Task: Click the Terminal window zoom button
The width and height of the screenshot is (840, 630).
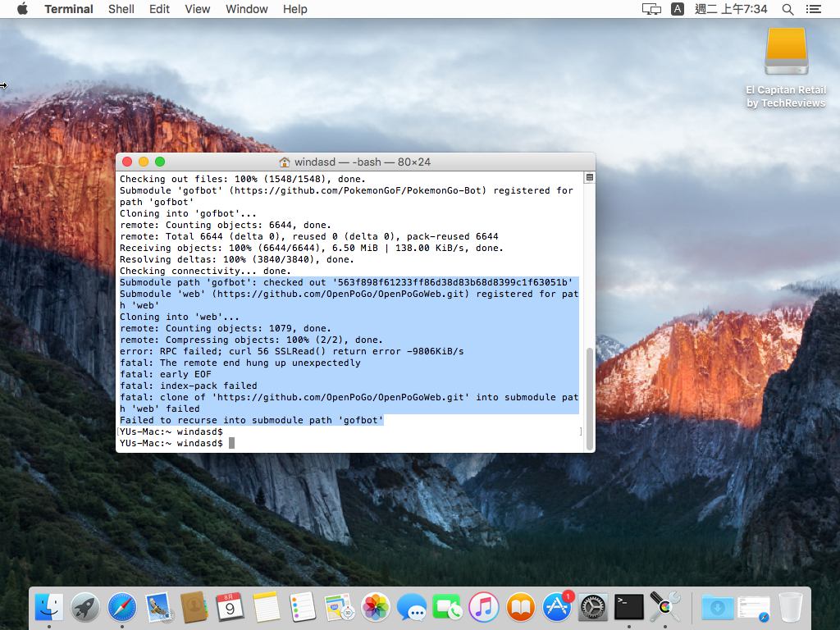Action: tap(160, 162)
